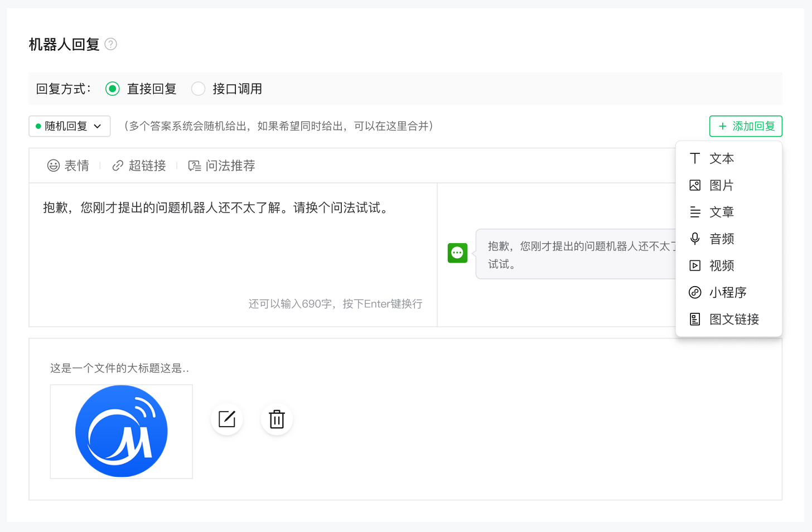Screen dimensions: 812x532
Task: Choose 图文链接 reply type
Action: [733, 319]
